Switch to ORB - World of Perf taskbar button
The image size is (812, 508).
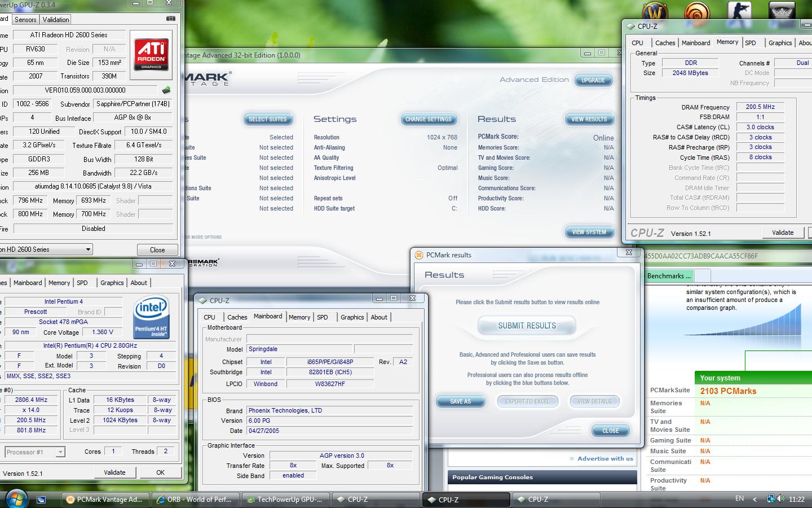click(195, 500)
